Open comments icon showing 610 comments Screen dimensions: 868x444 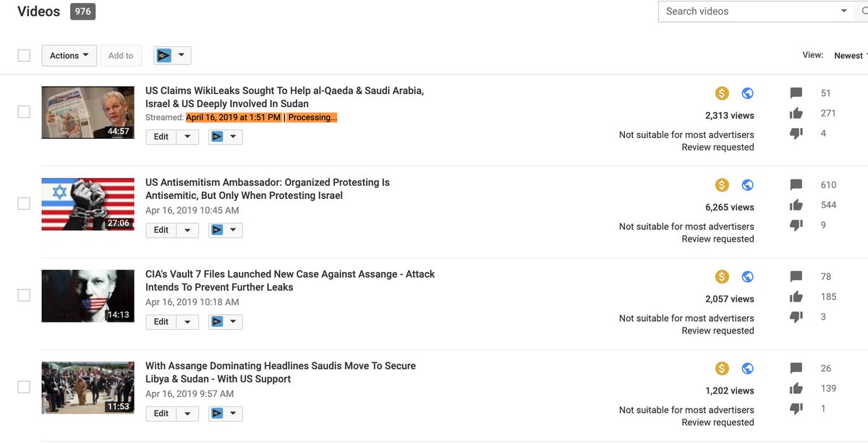[796, 185]
